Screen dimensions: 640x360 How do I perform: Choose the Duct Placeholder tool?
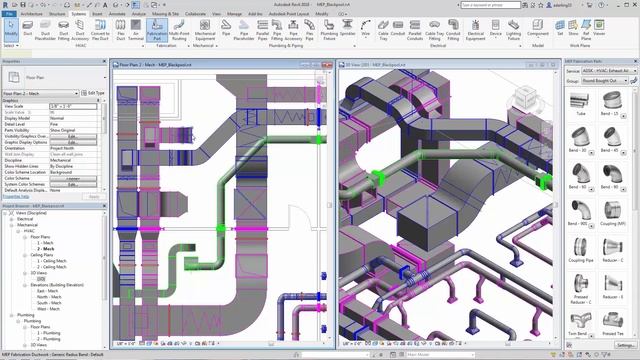[x=45, y=30]
